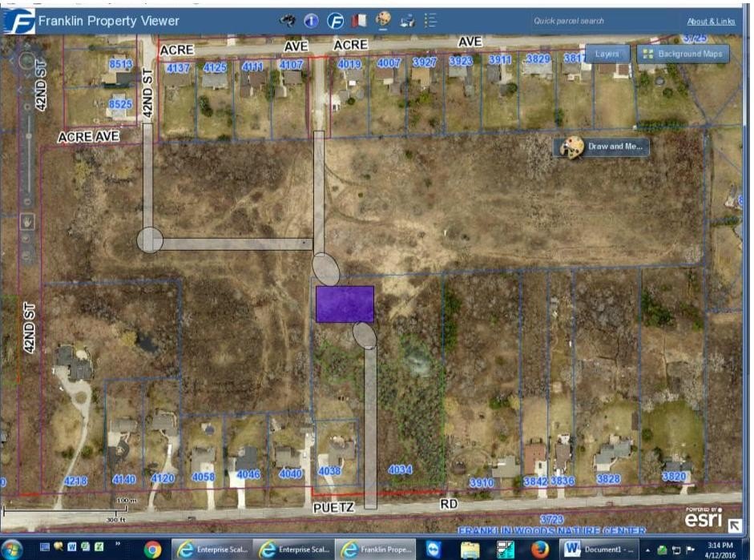Select the pan hand tool on map
Image resolution: width=754 pixels, height=560 pixels.
click(26, 222)
